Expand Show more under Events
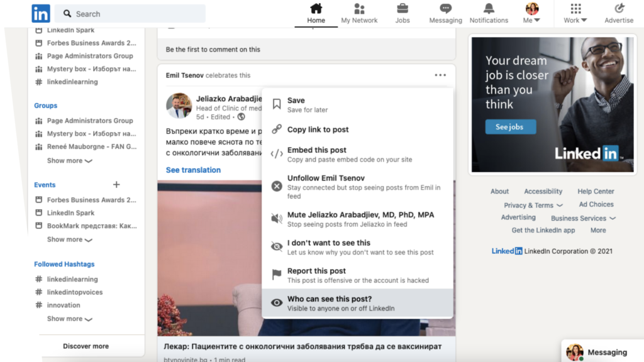Image resolution: width=644 pixels, height=362 pixels. (69, 239)
